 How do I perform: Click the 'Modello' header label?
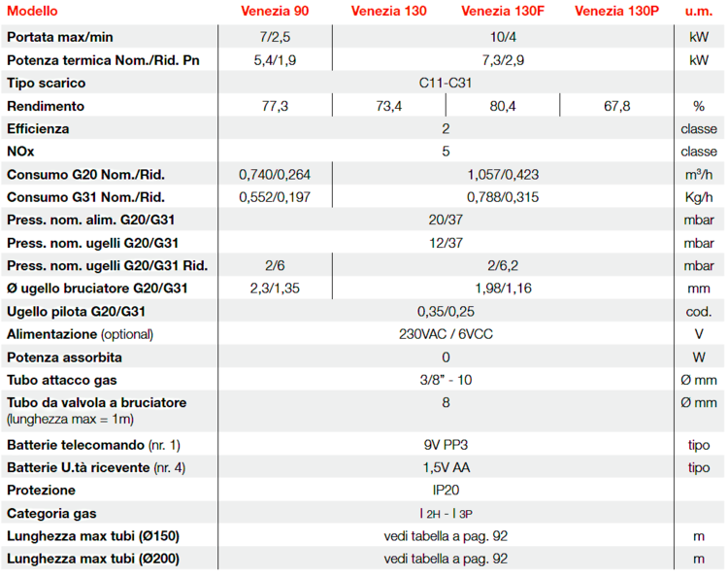32,11
